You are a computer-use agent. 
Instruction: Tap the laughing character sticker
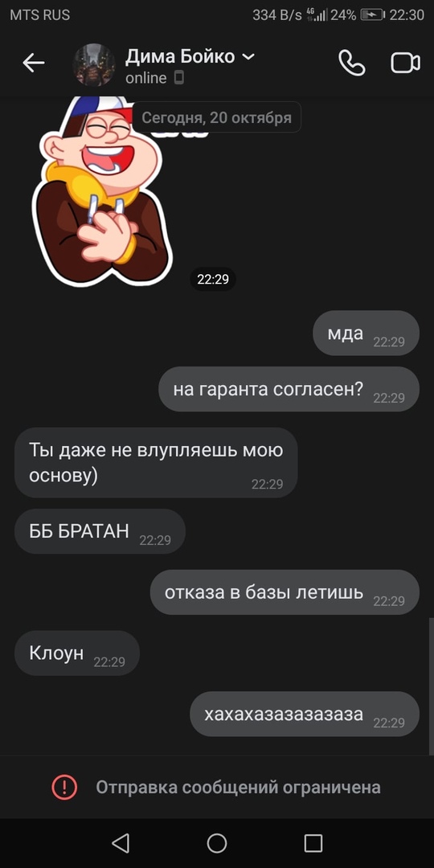pos(102,191)
